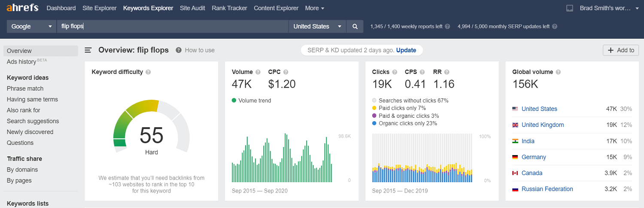Click the Update link for SERP & KD
The image size is (644, 208).
pyautogui.click(x=406, y=50)
